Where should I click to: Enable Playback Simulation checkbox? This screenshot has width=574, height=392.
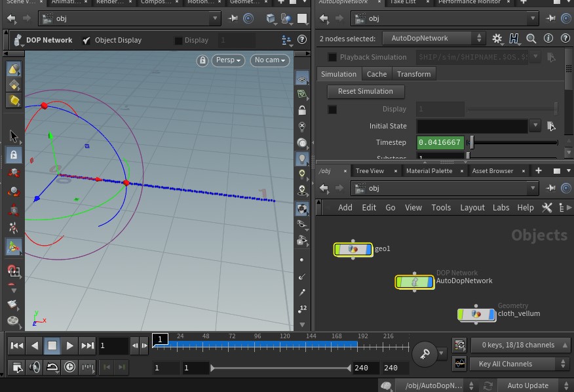tap(332, 57)
